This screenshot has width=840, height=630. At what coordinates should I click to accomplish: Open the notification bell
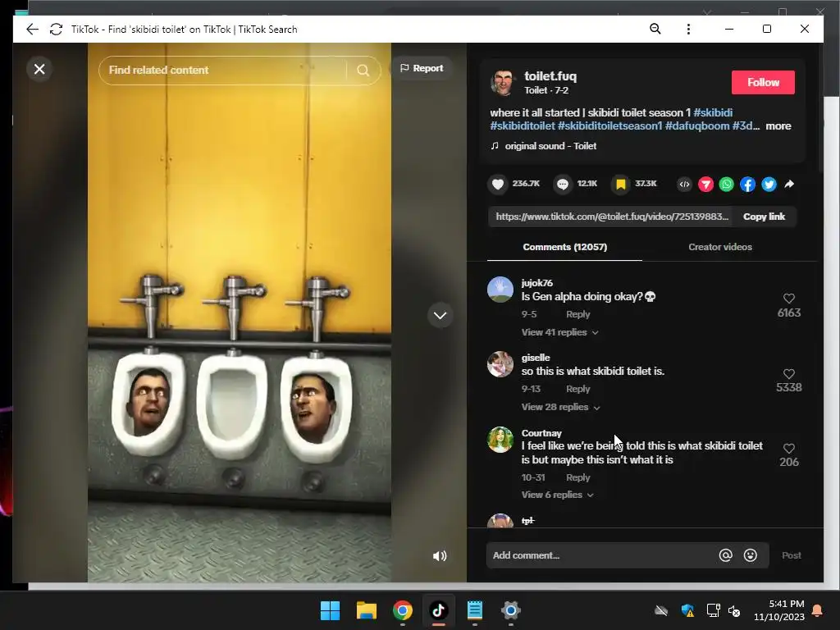tap(818, 610)
